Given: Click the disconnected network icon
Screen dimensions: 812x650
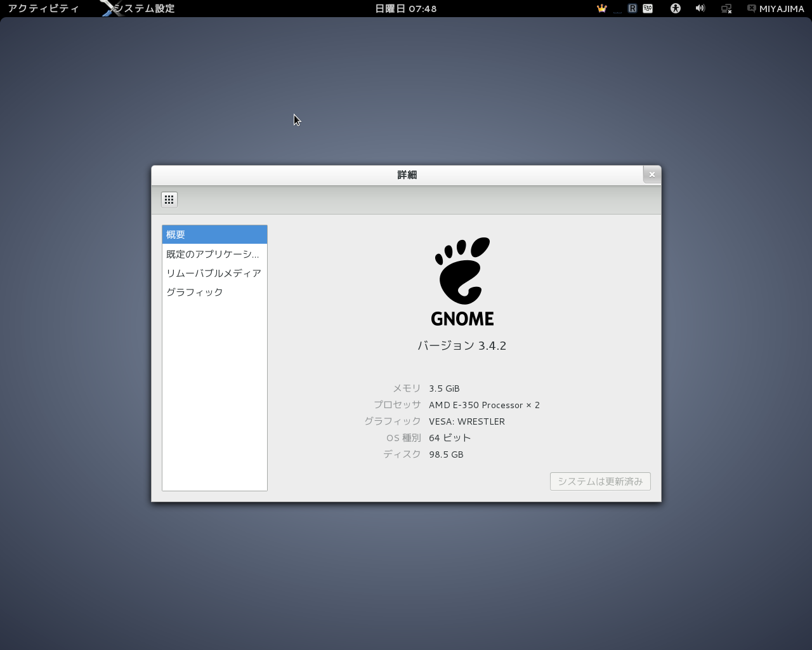Looking at the screenshot, I should [726, 8].
